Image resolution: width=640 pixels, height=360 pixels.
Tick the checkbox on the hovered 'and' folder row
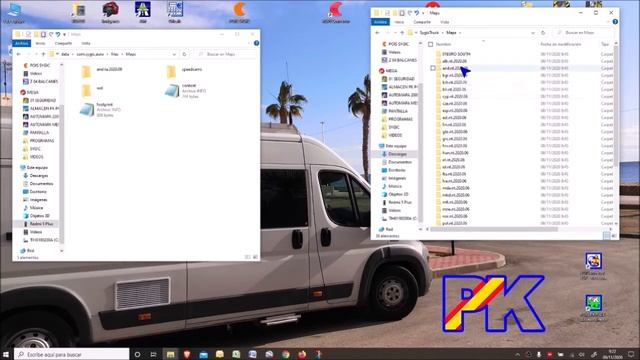pyautogui.click(x=433, y=68)
